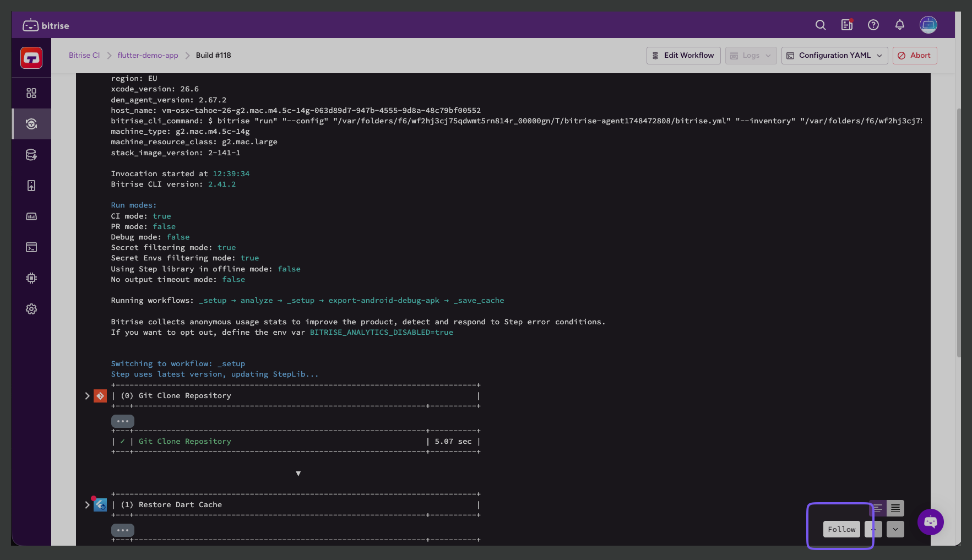Viewport: 972px width, 560px height.
Task: Click the up arrow log navigation button
Action: (873, 529)
